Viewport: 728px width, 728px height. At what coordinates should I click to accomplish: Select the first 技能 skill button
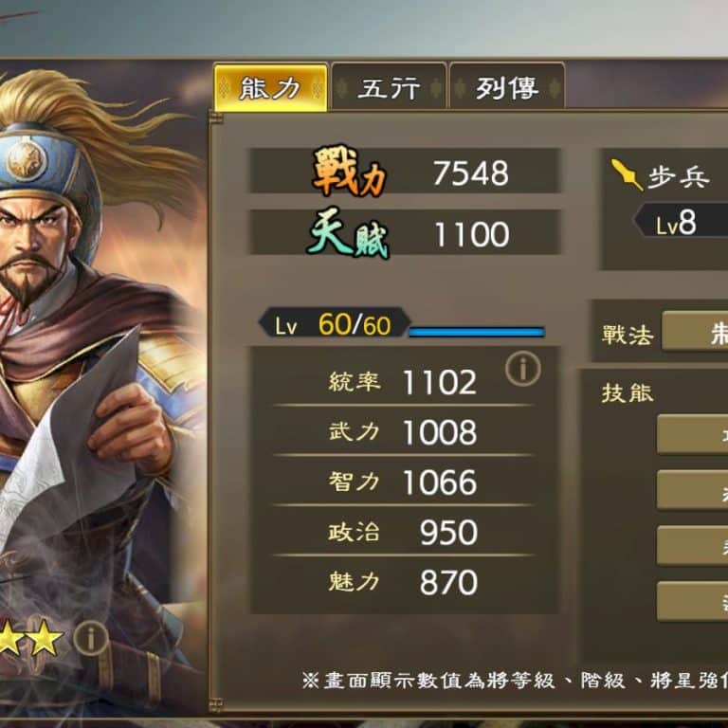[x=692, y=434]
